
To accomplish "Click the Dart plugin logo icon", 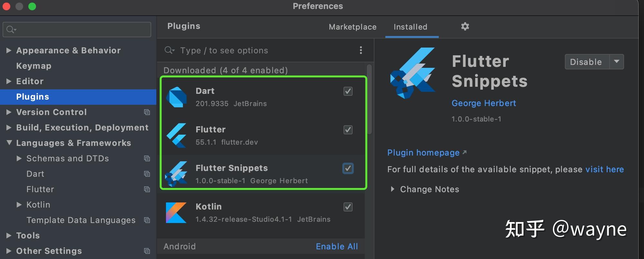I will coord(176,97).
